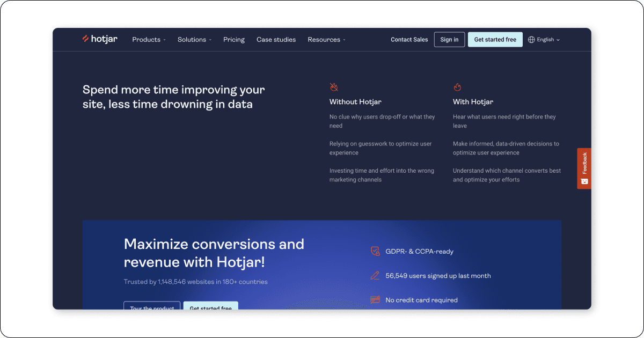Click 'No clue why users drop-off' text

pyautogui.click(x=382, y=121)
